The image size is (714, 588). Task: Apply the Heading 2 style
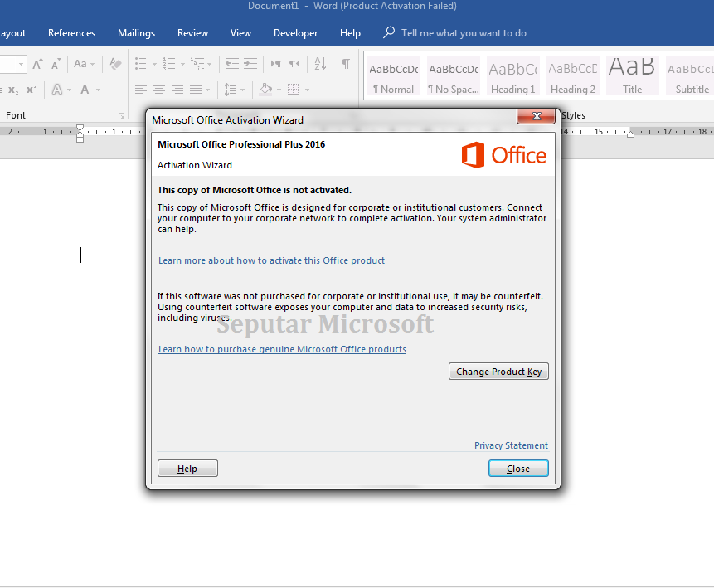pyautogui.click(x=573, y=76)
